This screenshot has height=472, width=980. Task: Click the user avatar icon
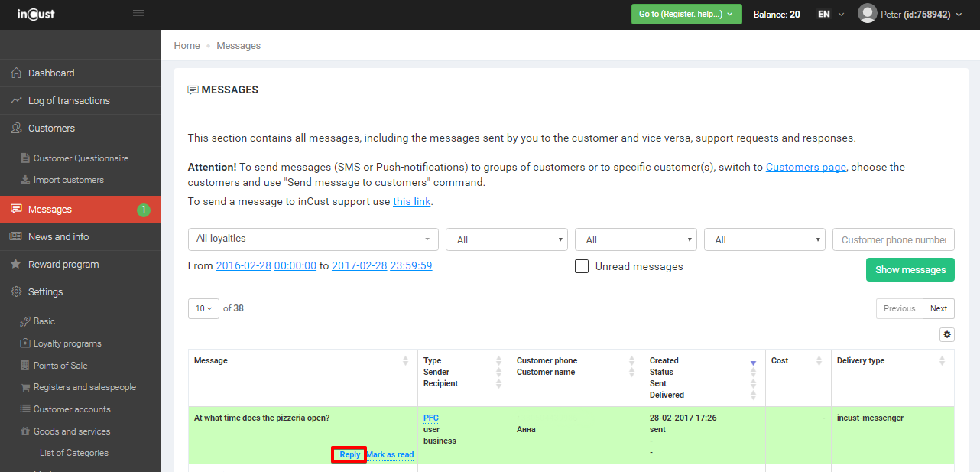click(x=867, y=14)
